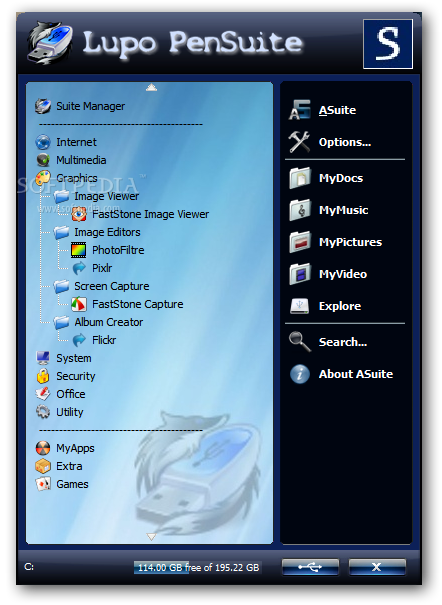
Task: Launch PhotoFiltre entry
Action: point(118,250)
